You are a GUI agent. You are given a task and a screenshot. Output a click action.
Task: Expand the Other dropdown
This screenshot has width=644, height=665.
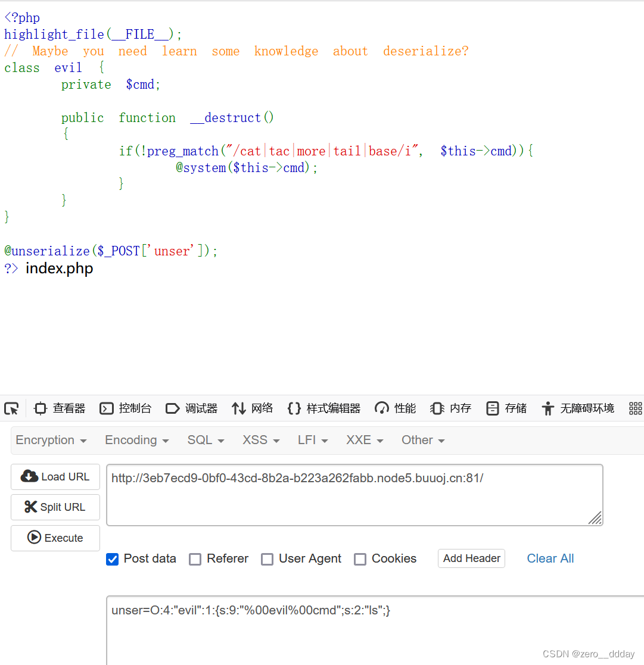[423, 440]
